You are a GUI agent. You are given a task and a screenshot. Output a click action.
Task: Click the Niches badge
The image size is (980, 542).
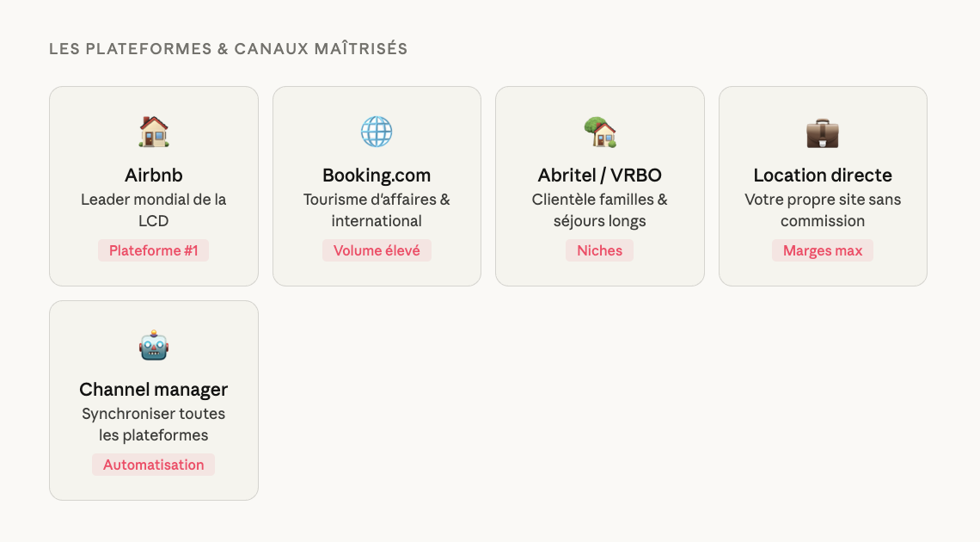coord(600,250)
